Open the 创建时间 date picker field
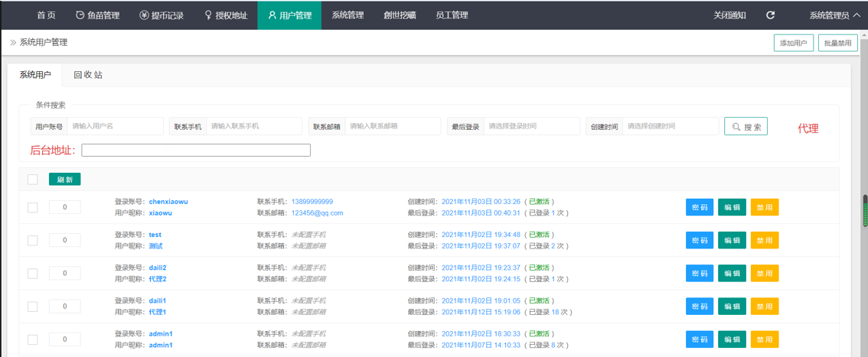 coord(670,126)
